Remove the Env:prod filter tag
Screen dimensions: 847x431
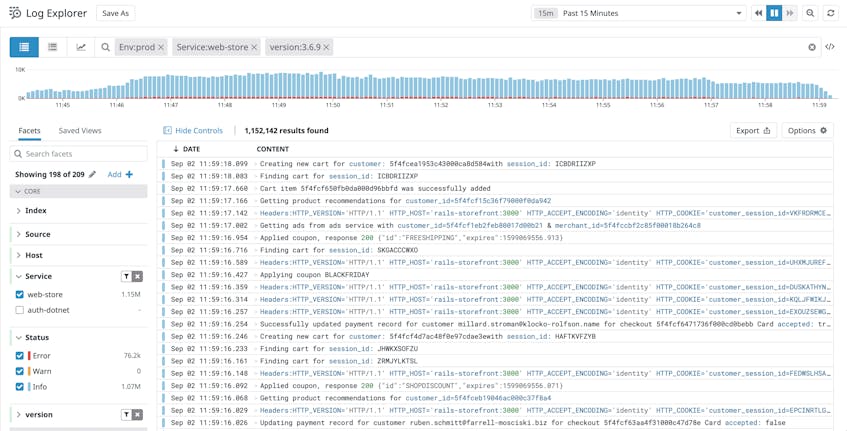[161, 47]
